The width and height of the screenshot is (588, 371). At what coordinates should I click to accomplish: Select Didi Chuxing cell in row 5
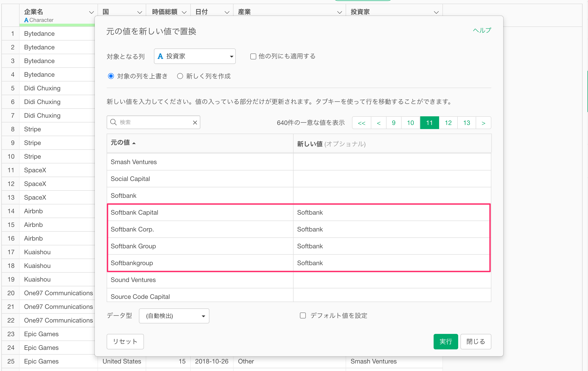[57, 88]
